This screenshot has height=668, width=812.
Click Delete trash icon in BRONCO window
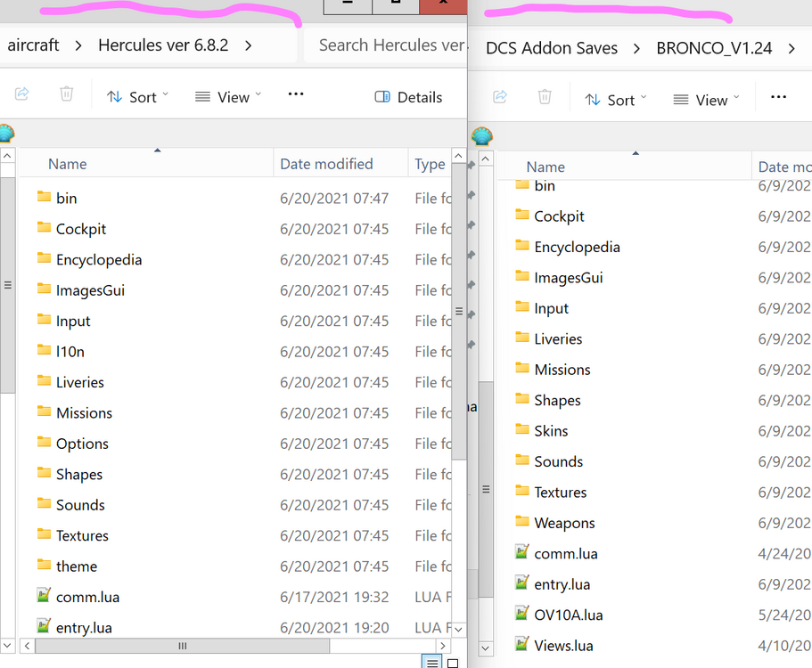545,97
